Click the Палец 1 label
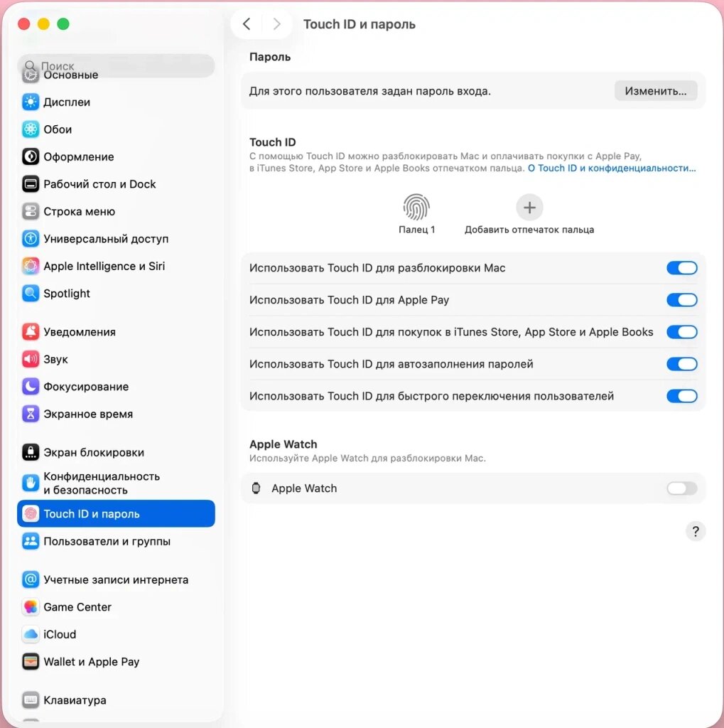Screen dimensions: 724x728 [417, 230]
